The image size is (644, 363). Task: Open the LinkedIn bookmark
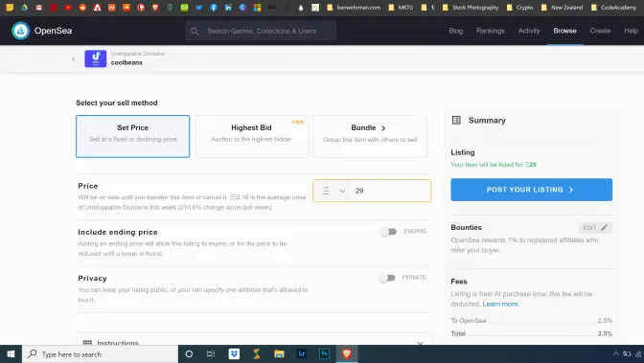(228, 8)
